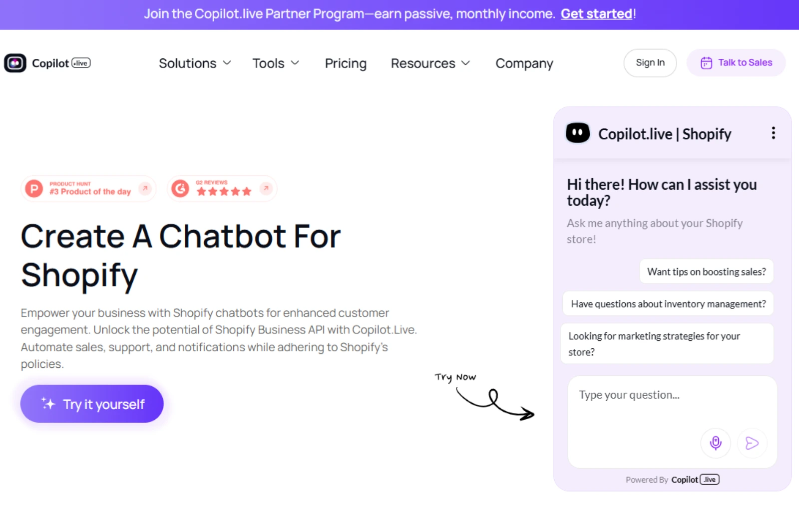This screenshot has width=799, height=532.
Task: Click the Powered By Copilot.live link
Action: tap(672, 479)
